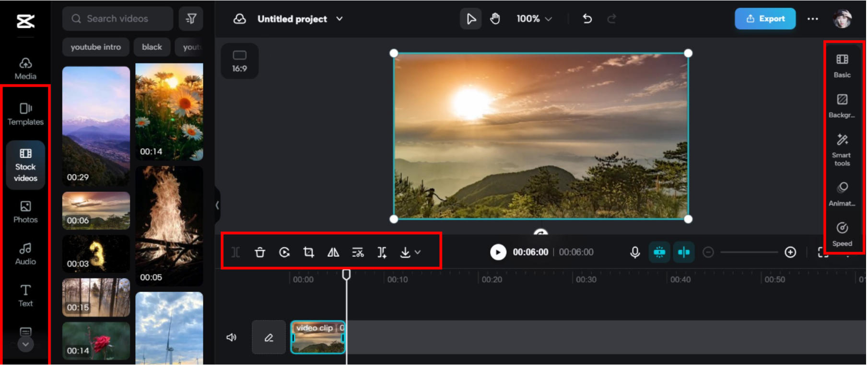Viewport: 868px width, 365px height.
Task: Mute the video track
Action: coord(231,337)
